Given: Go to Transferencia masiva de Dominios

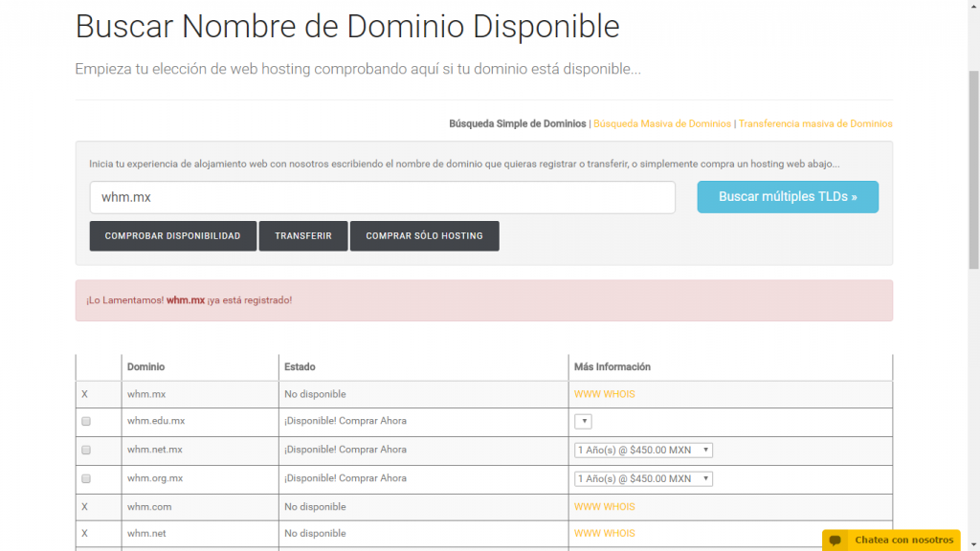Looking at the screenshot, I should (815, 123).
